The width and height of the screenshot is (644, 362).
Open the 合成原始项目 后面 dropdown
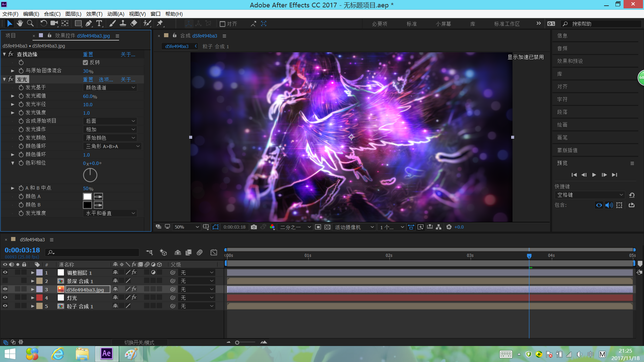[110, 121]
